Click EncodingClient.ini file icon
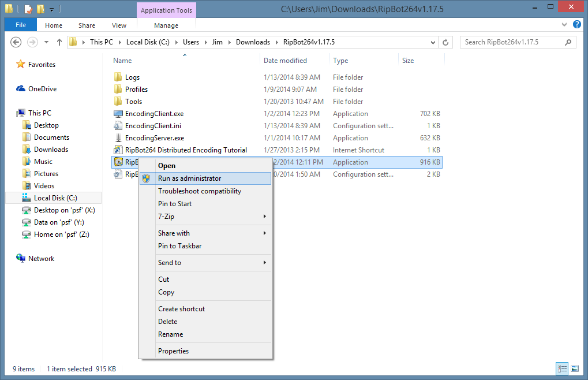This screenshot has width=588, height=380. [x=118, y=126]
